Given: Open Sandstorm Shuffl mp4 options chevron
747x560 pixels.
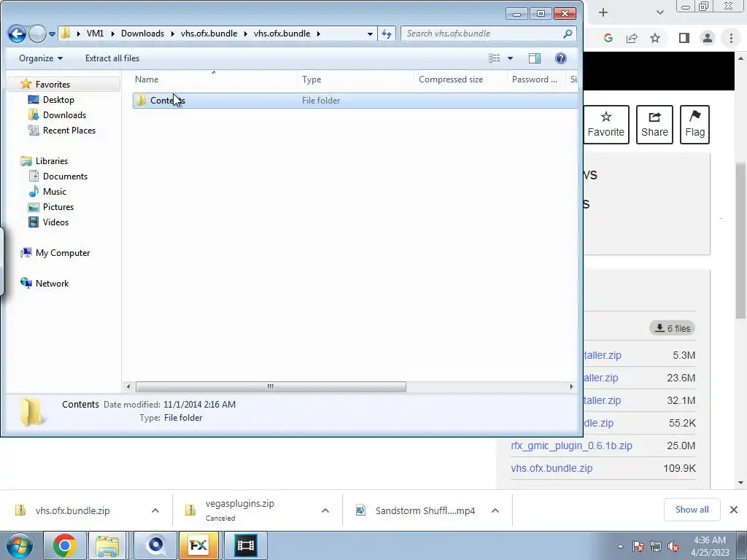Looking at the screenshot, I should pos(495,510).
